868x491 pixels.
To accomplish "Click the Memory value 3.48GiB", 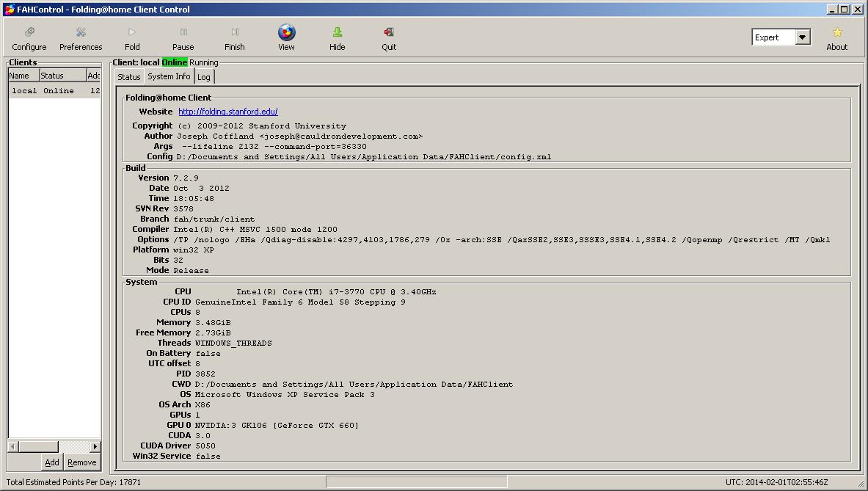I will 213,323.
